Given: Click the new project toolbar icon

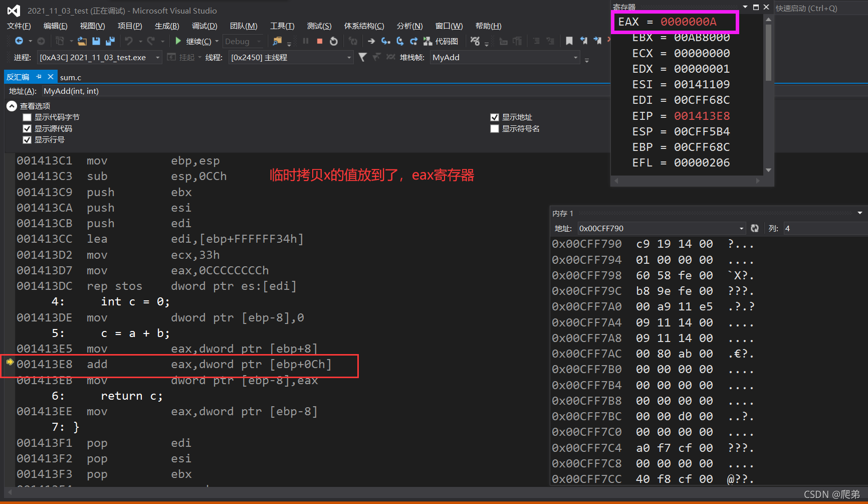Looking at the screenshot, I should 60,41.
